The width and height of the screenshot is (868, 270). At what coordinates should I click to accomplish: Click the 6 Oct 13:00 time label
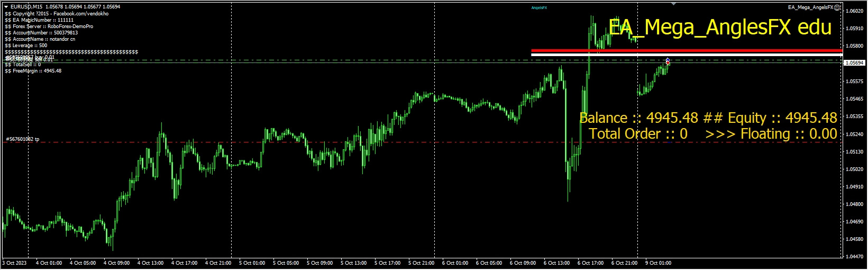(x=556, y=263)
